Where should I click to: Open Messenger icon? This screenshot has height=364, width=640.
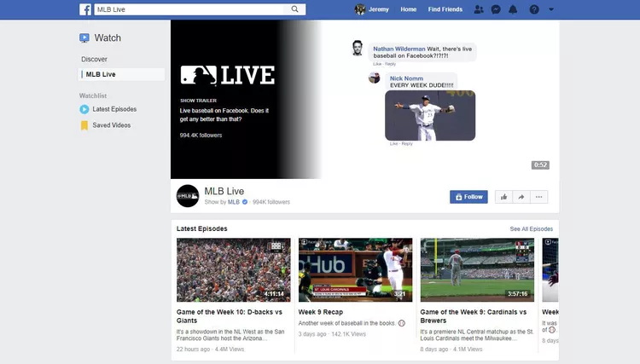coord(496,9)
